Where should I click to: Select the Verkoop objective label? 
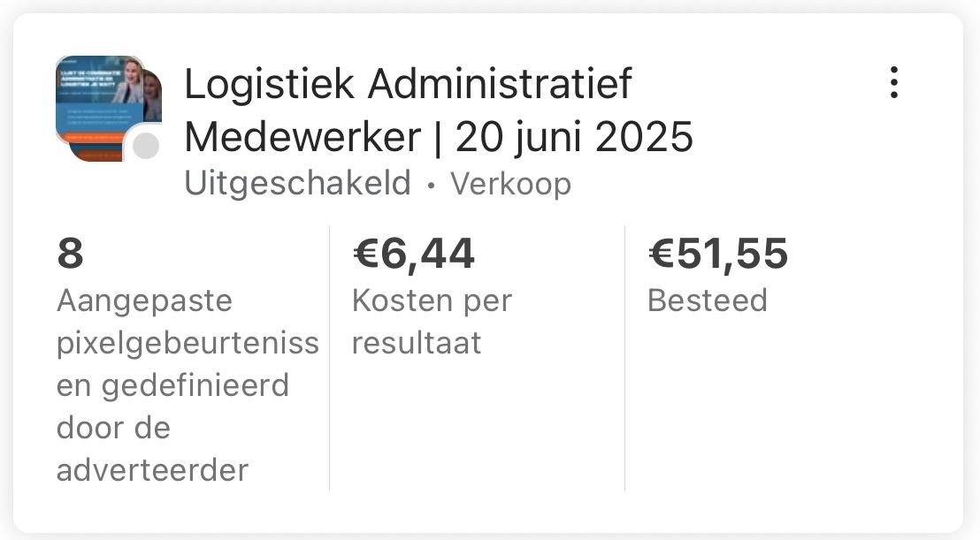510,184
